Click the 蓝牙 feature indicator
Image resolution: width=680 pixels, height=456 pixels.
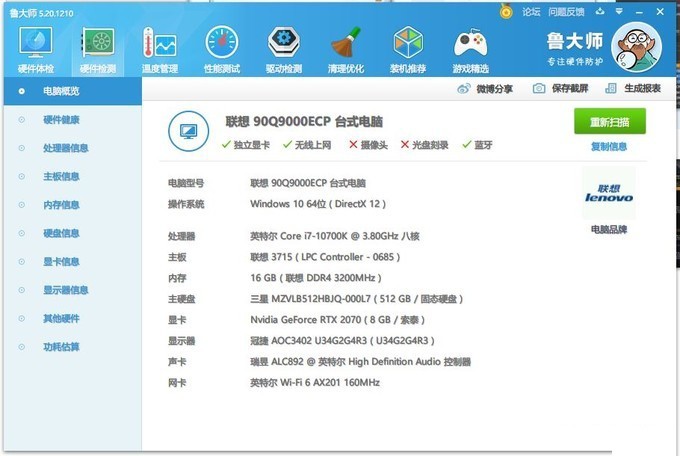pyautogui.click(x=477, y=145)
